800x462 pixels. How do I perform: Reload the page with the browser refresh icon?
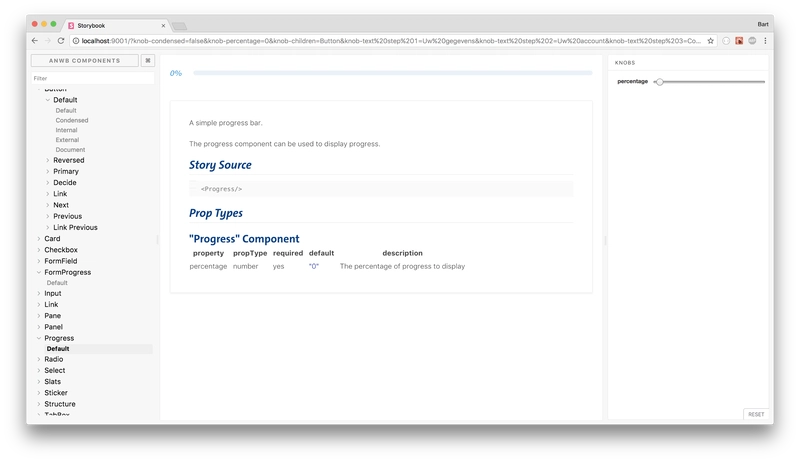pyautogui.click(x=62, y=41)
